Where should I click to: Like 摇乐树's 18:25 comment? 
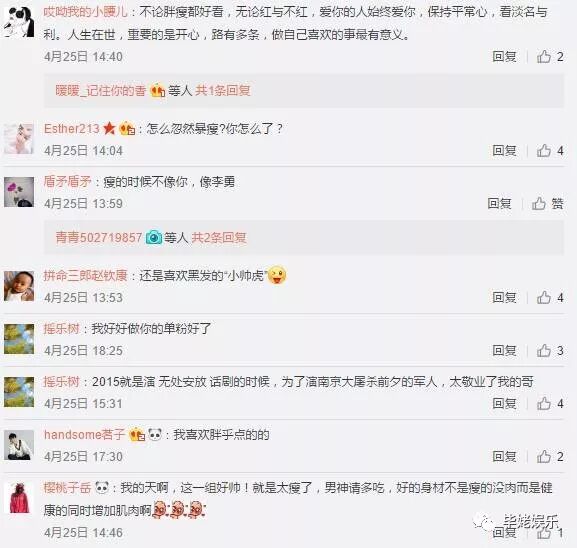[544, 351]
